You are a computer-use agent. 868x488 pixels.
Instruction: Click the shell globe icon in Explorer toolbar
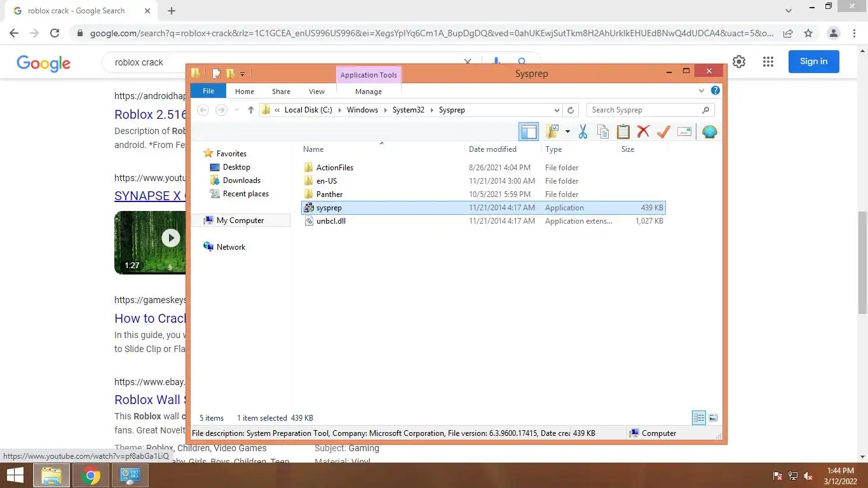tap(710, 132)
